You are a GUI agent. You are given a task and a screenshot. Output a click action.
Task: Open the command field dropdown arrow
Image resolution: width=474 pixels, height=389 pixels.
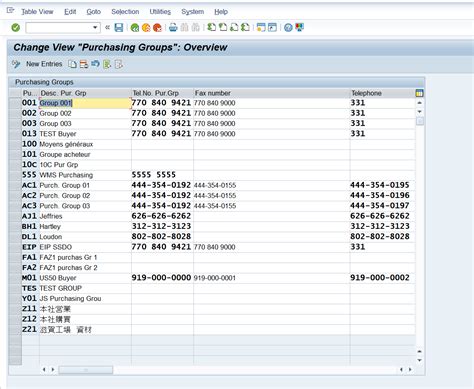tap(95, 28)
